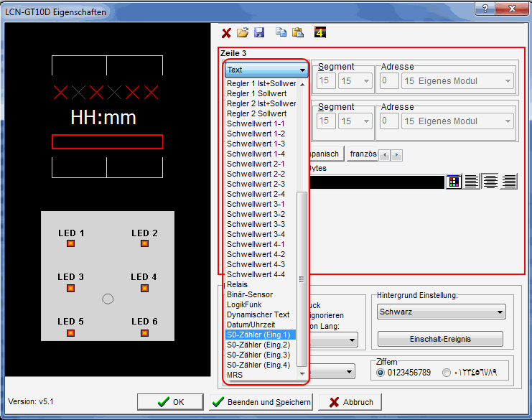Viewport: 532px width, 420px height.
Task: Collapse the Text type combo box
Action: (x=303, y=70)
